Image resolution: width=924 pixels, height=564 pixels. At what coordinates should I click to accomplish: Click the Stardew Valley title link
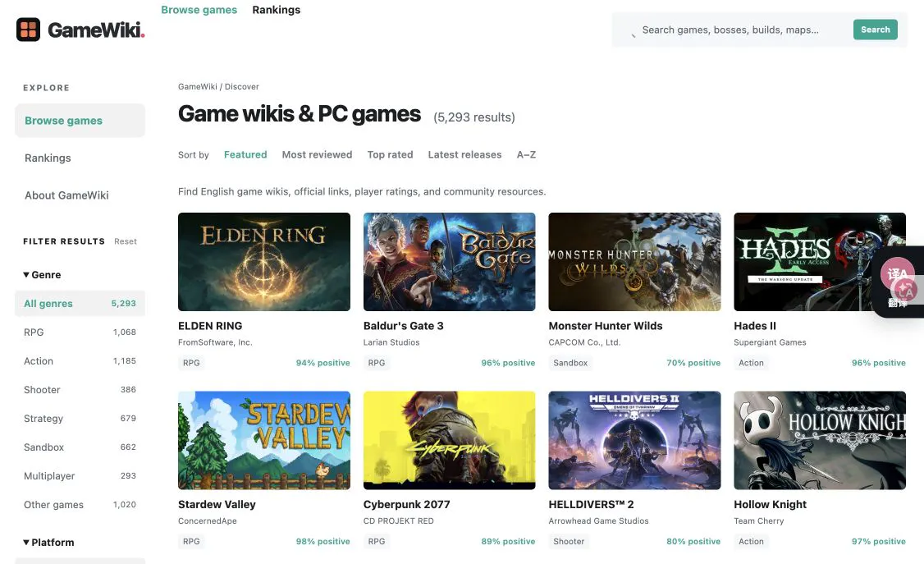tap(217, 504)
